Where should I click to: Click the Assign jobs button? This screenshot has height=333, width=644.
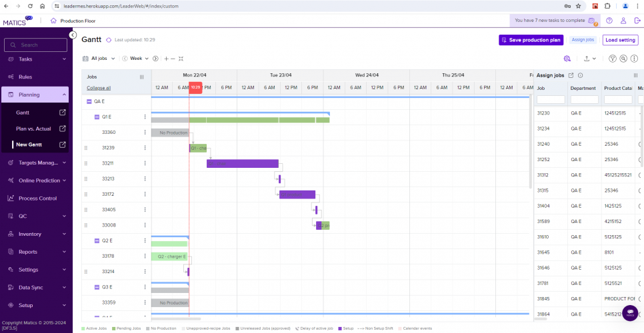pyautogui.click(x=583, y=40)
